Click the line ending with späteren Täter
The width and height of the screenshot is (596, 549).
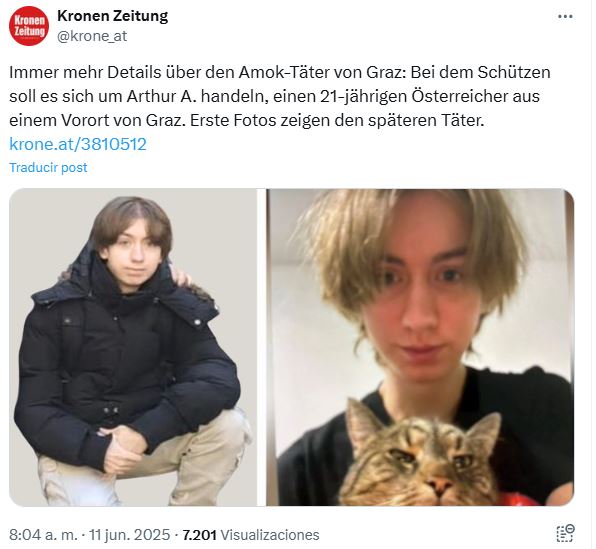tap(247, 120)
